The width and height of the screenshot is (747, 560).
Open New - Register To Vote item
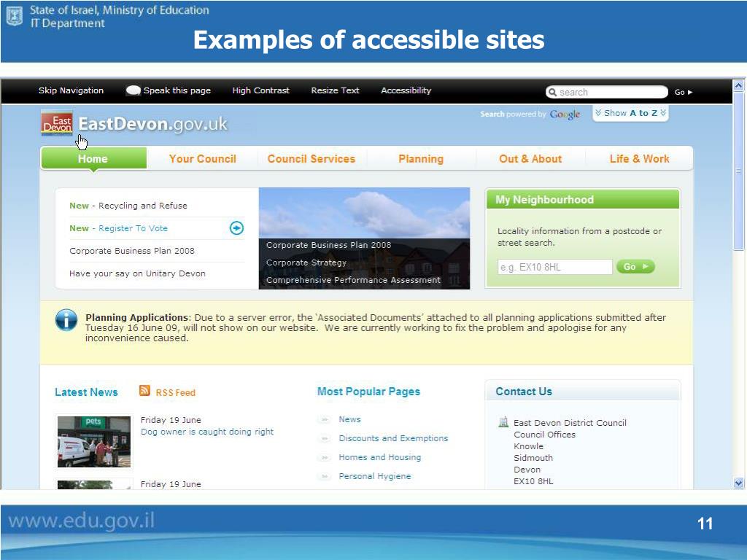pyautogui.click(x=119, y=228)
